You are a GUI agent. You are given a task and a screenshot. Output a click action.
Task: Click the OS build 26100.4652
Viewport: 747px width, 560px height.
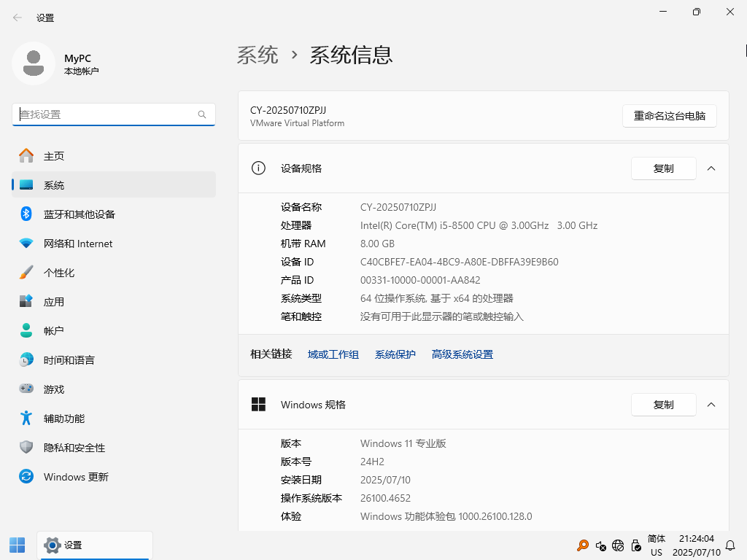pyautogui.click(x=385, y=498)
